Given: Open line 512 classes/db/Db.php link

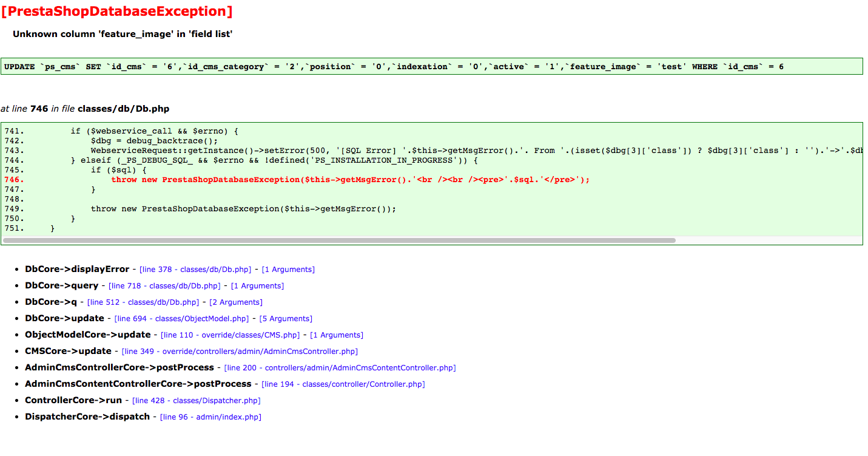Looking at the screenshot, I should [x=143, y=302].
